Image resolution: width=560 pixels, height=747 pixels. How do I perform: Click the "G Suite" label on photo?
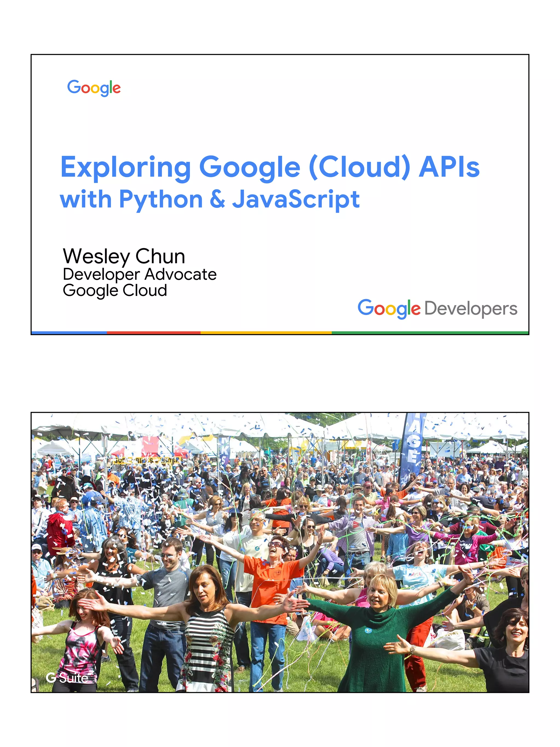pos(67,678)
